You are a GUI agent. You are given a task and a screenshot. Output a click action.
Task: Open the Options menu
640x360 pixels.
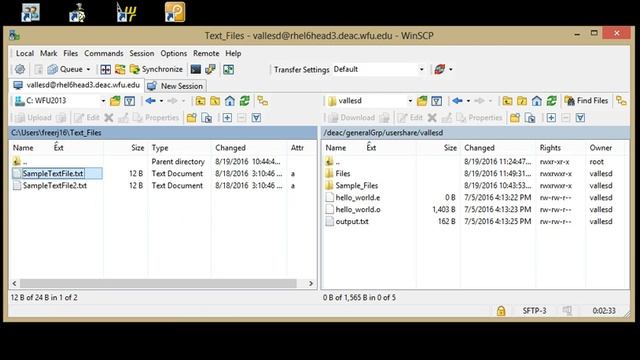(173, 53)
